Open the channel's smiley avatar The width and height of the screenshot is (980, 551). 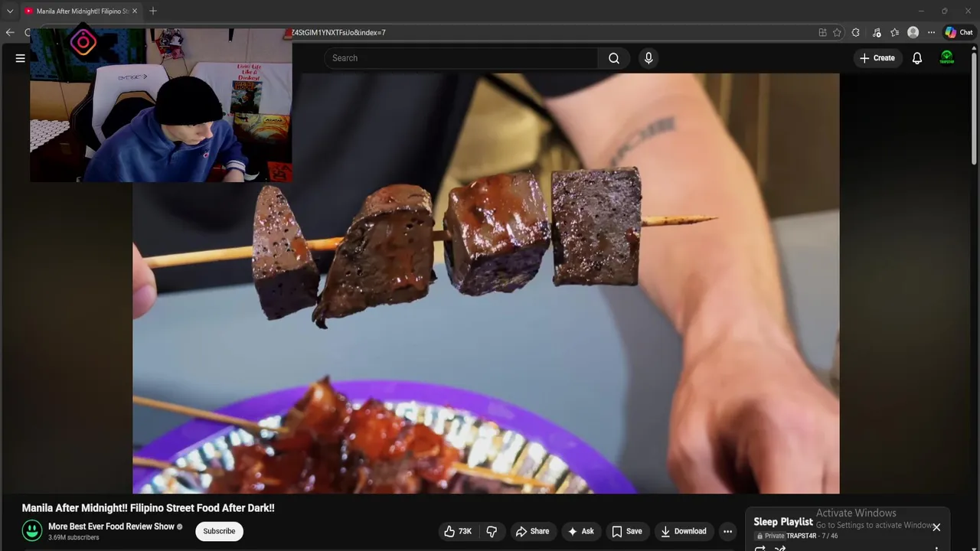[32, 530]
